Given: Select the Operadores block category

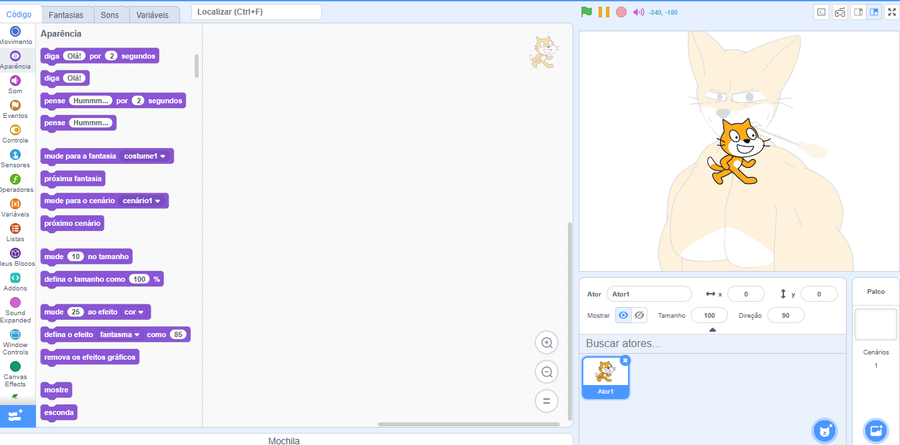Looking at the screenshot, I should pyautogui.click(x=15, y=183).
